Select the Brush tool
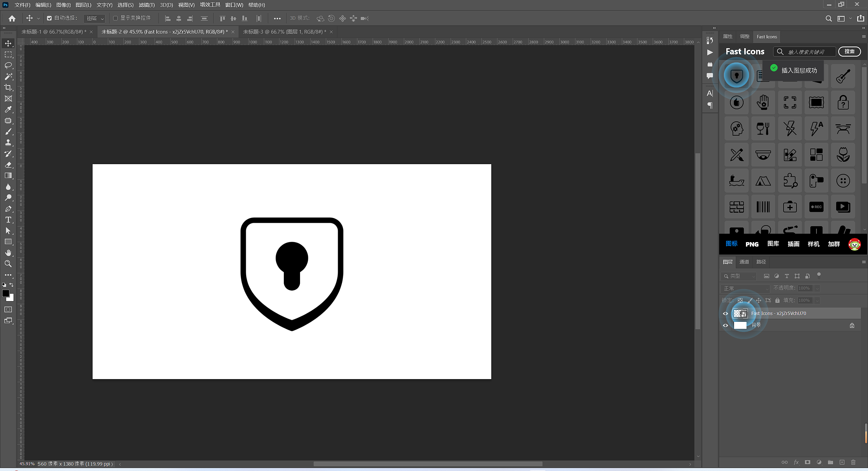 point(8,132)
